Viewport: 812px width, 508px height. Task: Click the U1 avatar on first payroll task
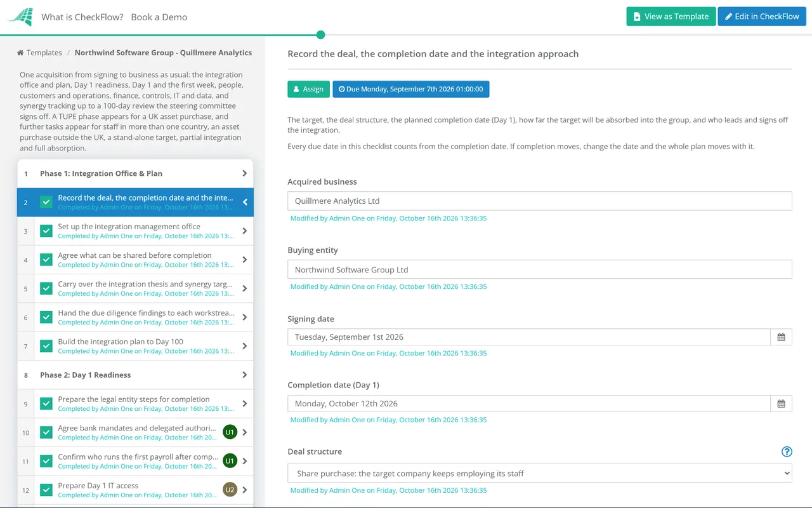coord(230,461)
